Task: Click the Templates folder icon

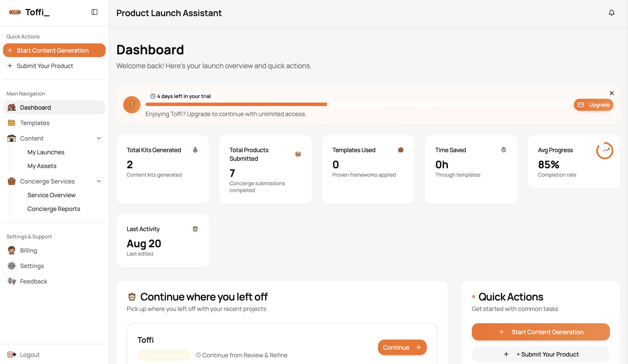Action: [11, 123]
